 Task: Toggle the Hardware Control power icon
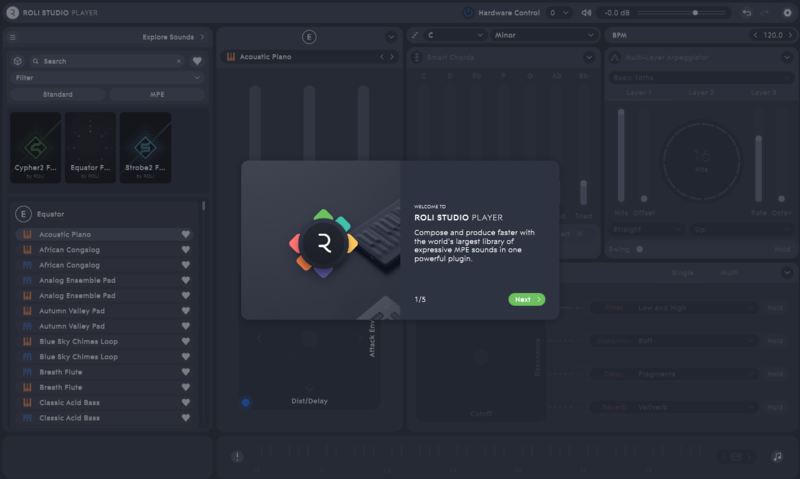[x=468, y=13]
